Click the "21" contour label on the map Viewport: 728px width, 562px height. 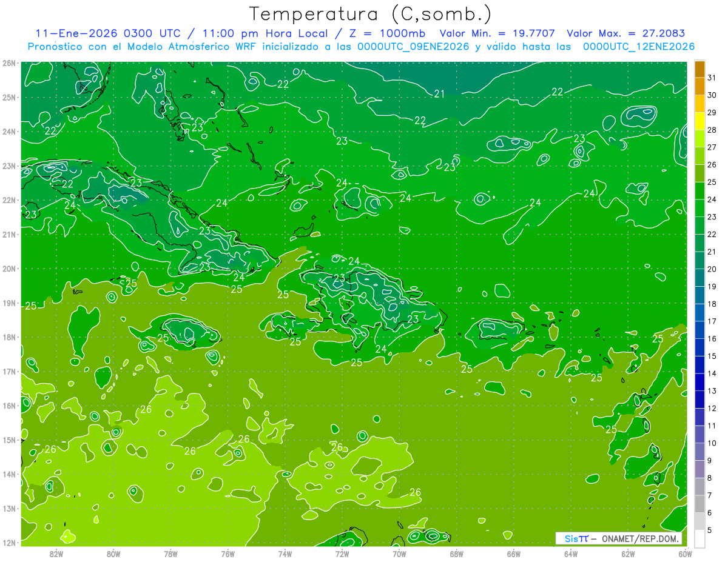pyautogui.click(x=440, y=93)
